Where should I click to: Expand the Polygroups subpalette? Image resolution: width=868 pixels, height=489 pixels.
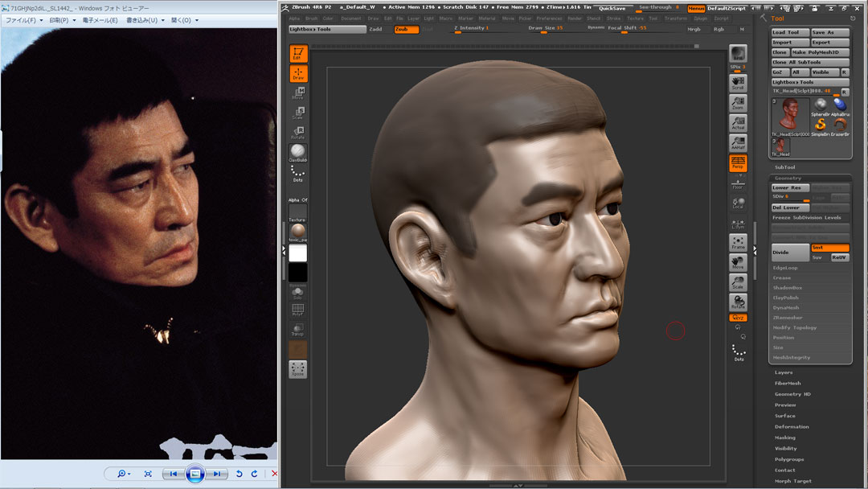click(x=789, y=460)
